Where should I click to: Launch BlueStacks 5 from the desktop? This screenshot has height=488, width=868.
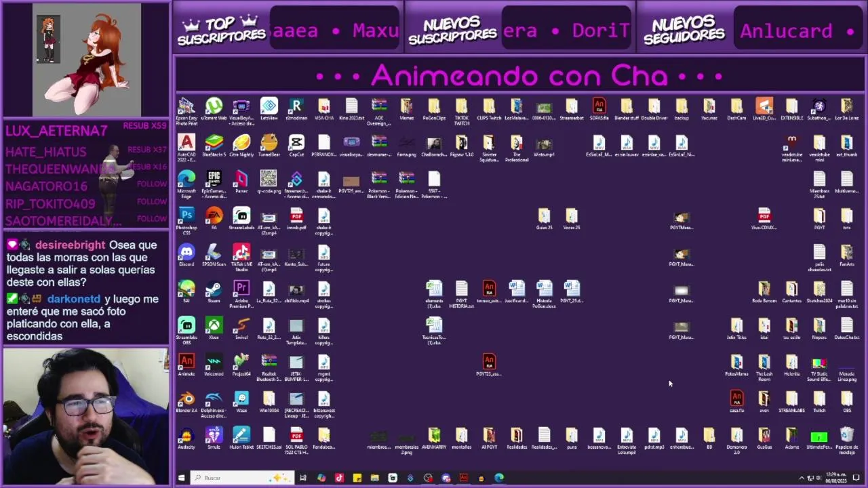pyautogui.click(x=214, y=146)
